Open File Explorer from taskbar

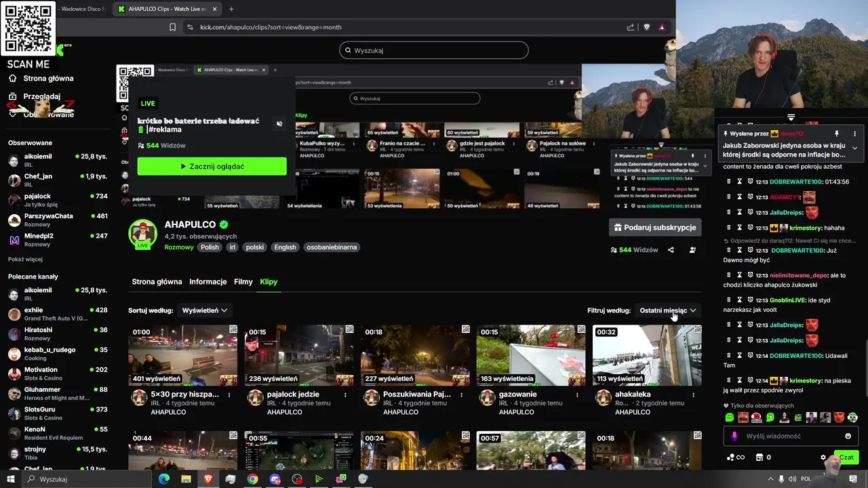point(186,479)
